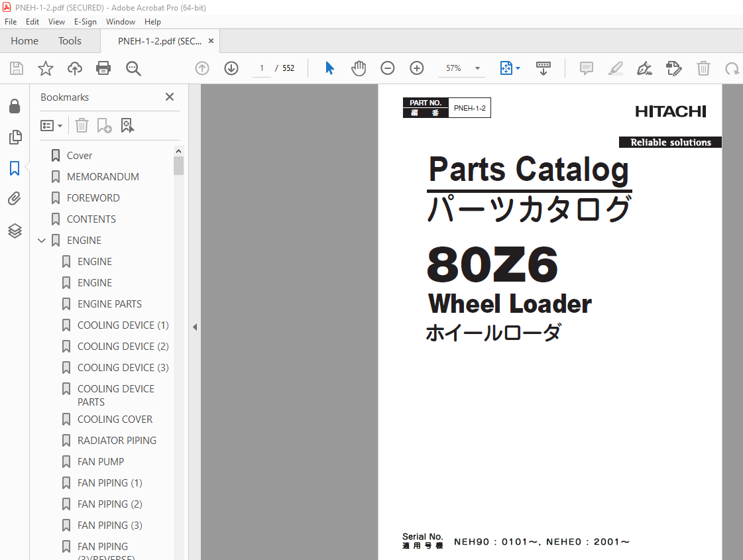
Task: Activate the Hand pan tool
Action: coord(359,68)
